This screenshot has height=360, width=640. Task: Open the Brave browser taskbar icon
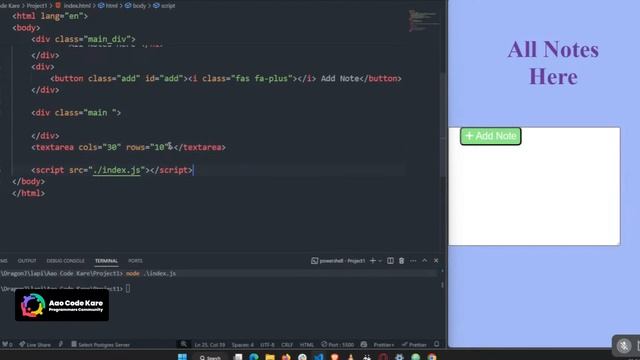[335, 357]
